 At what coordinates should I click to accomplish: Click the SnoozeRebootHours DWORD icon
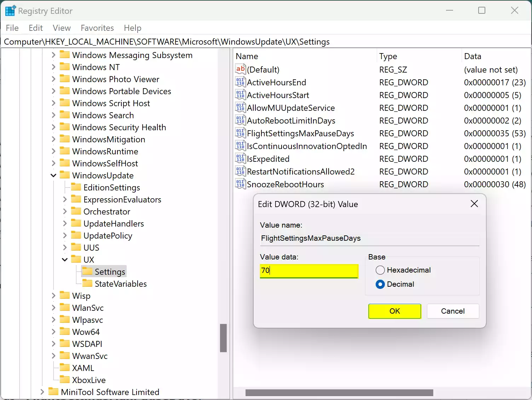click(x=241, y=184)
